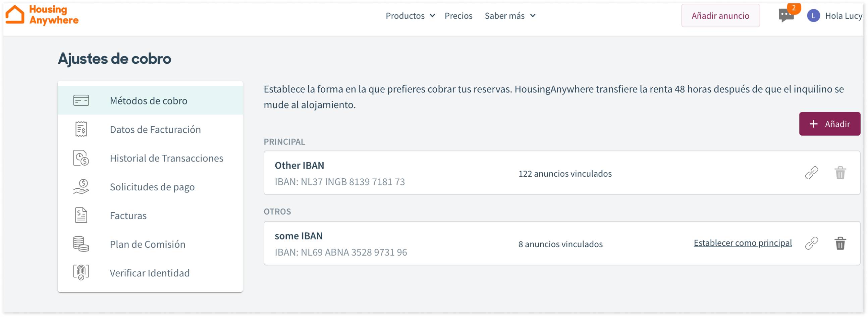868x317 pixels.
Task: Click the Ajustes de cobro heading
Action: coord(115,59)
